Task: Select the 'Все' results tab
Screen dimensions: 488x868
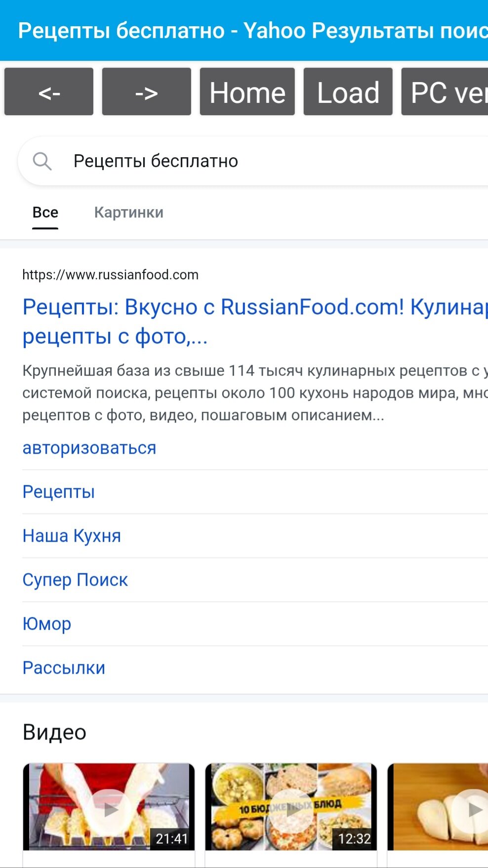Action: click(x=45, y=213)
